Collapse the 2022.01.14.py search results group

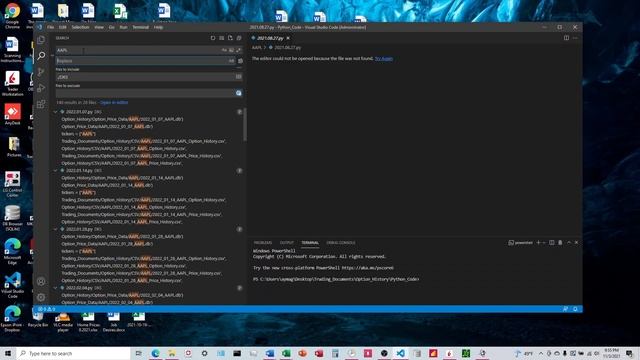(x=56, y=170)
